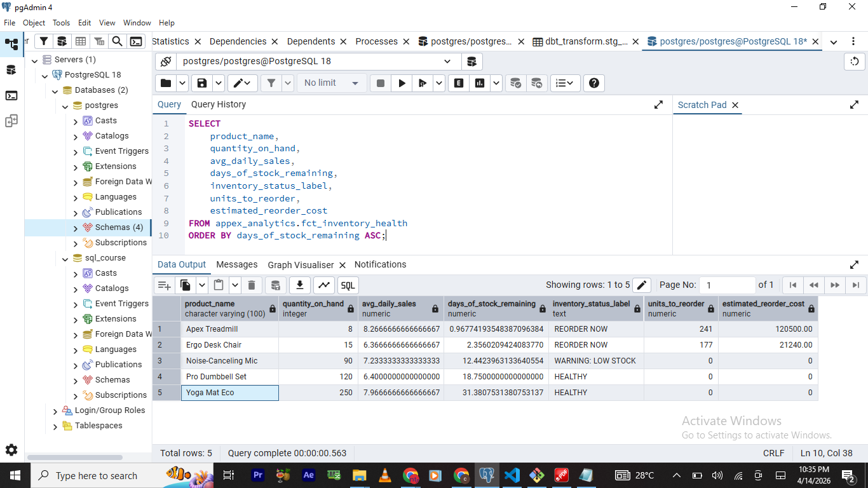The image size is (868, 488).
Task: Collapse the Servers (1) tree node
Action: pyautogui.click(x=34, y=60)
